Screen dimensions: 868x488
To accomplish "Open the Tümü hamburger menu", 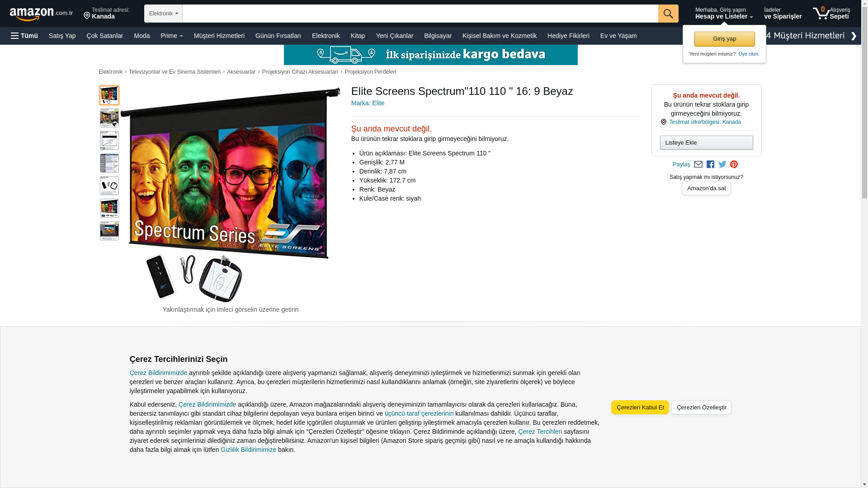I will (24, 36).
